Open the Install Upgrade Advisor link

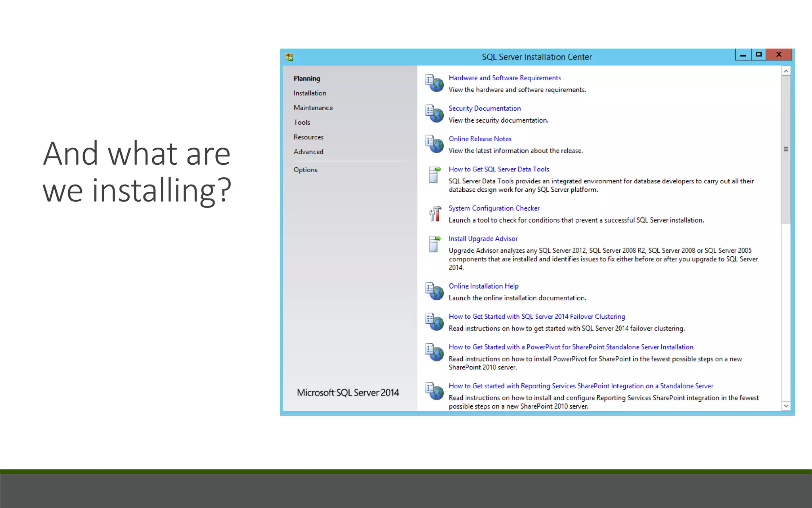483,239
